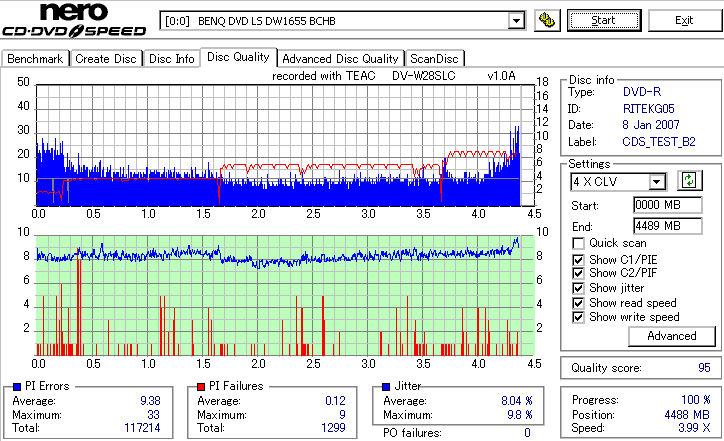
Task: Open the Create Disc tab
Action: click(x=106, y=59)
